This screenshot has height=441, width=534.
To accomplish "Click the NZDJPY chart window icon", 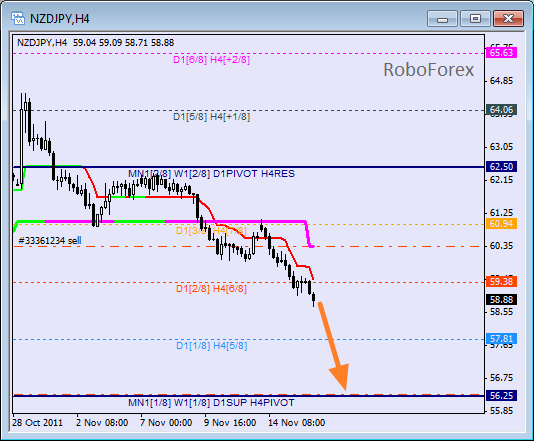I will pos(18,18).
